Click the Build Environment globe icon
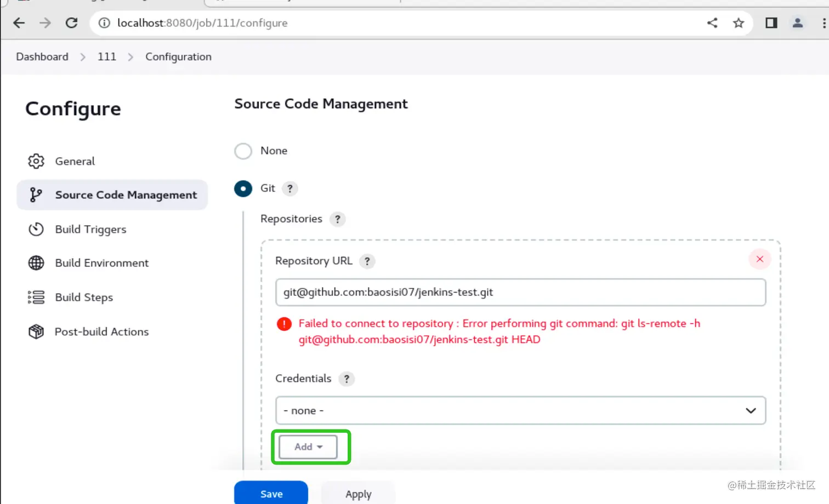This screenshot has width=829, height=504. [36, 263]
